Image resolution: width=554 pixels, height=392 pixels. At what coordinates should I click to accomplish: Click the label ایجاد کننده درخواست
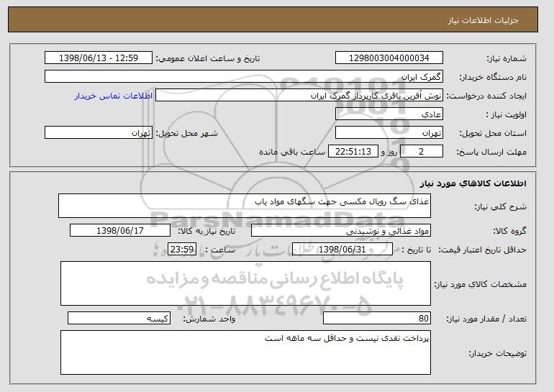point(486,96)
